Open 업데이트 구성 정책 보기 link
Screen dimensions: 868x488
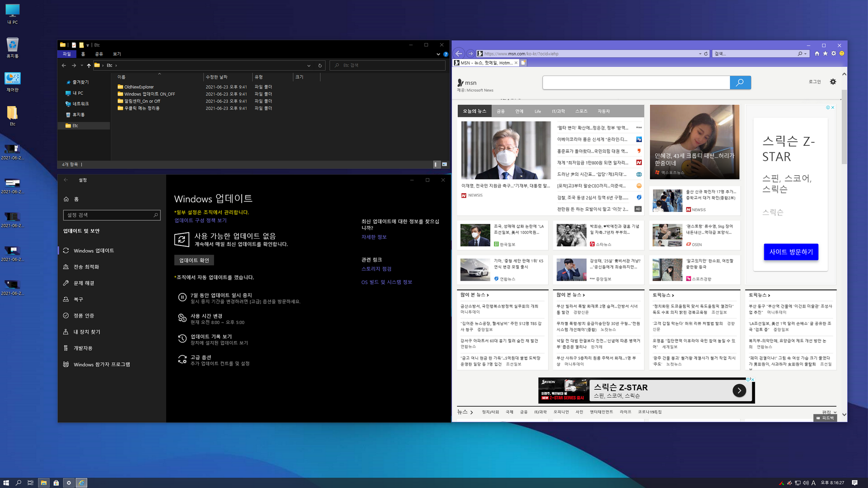[x=201, y=220]
